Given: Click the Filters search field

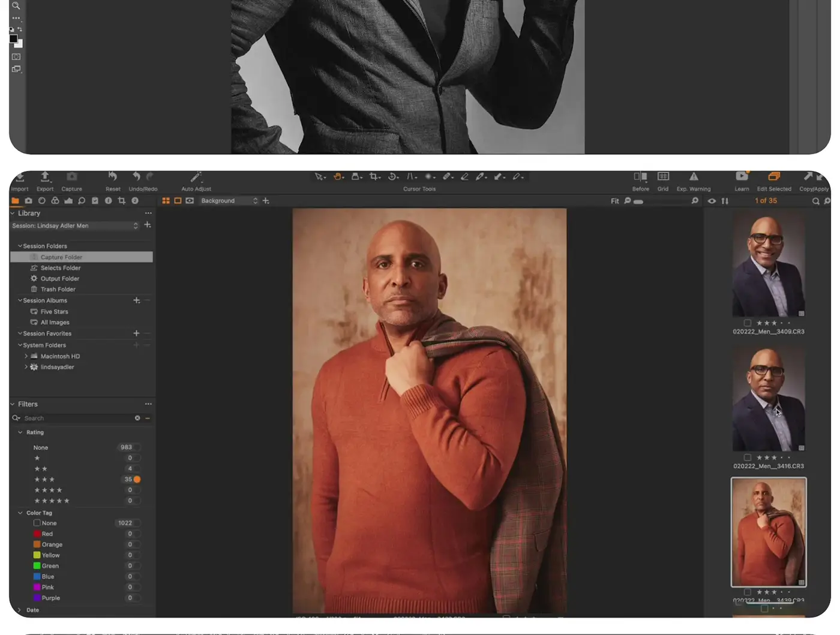Looking at the screenshot, I should 78,419.
